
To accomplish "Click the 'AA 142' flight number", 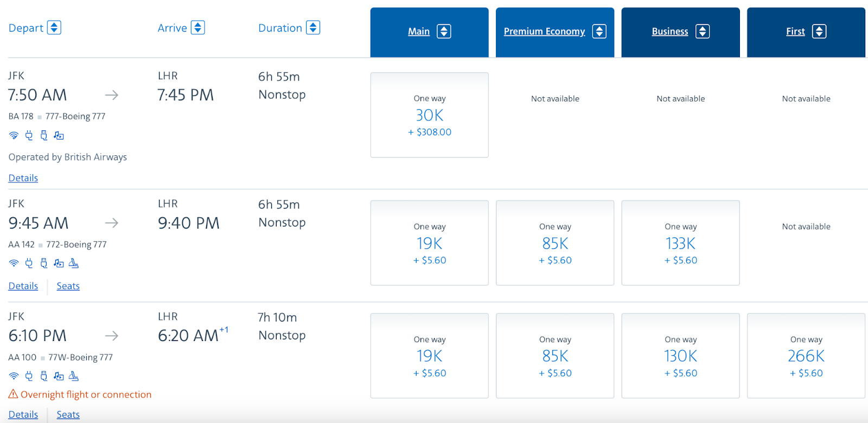I will 21,244.
